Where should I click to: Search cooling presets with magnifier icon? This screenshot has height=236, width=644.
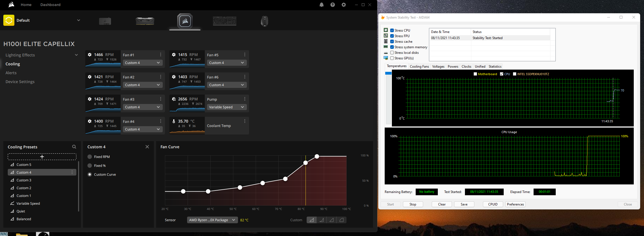coord(74,147)
